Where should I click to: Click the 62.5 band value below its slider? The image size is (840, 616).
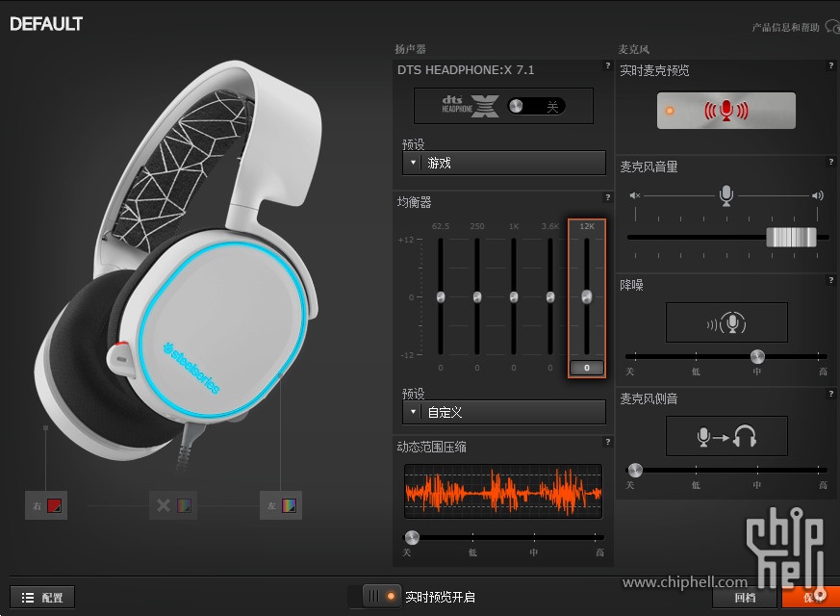[441, 368]
